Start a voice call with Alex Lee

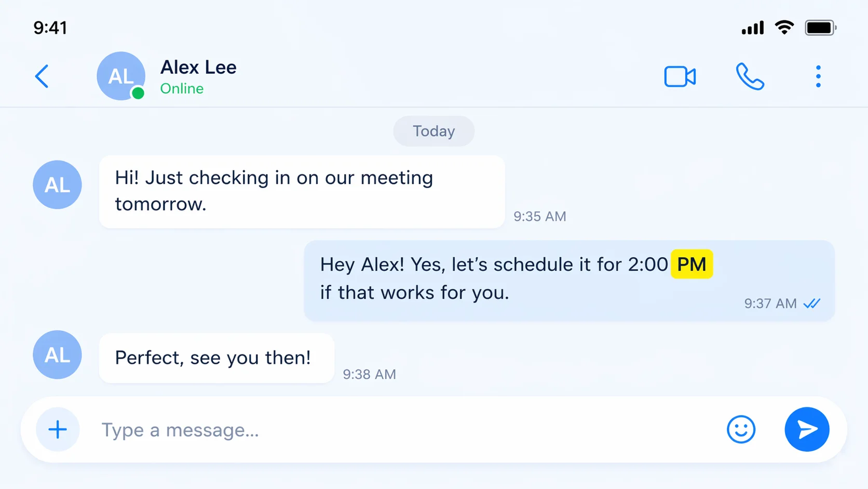click(749, 76)
